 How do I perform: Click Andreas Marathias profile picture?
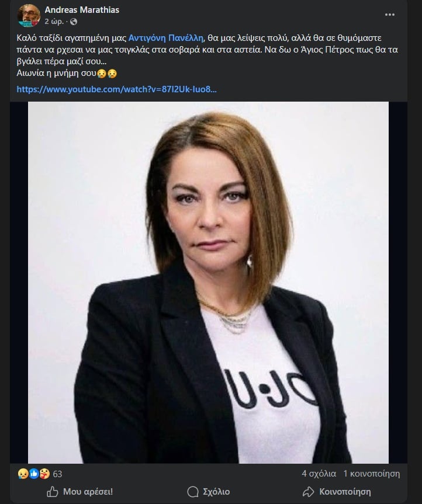(x=29, y=15)
